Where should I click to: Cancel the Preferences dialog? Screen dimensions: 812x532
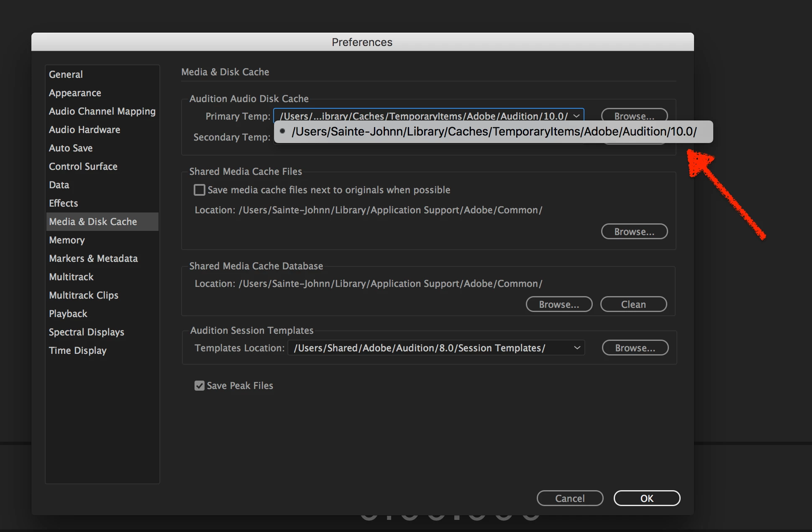click(569, 499)
